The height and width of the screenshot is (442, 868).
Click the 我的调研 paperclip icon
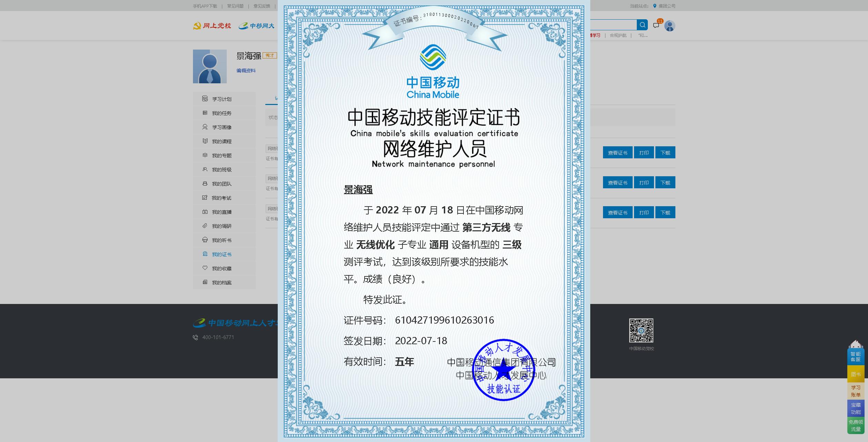click(205, 226)
